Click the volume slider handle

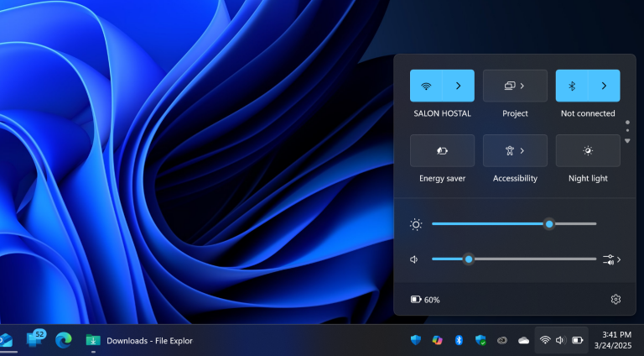469,259
